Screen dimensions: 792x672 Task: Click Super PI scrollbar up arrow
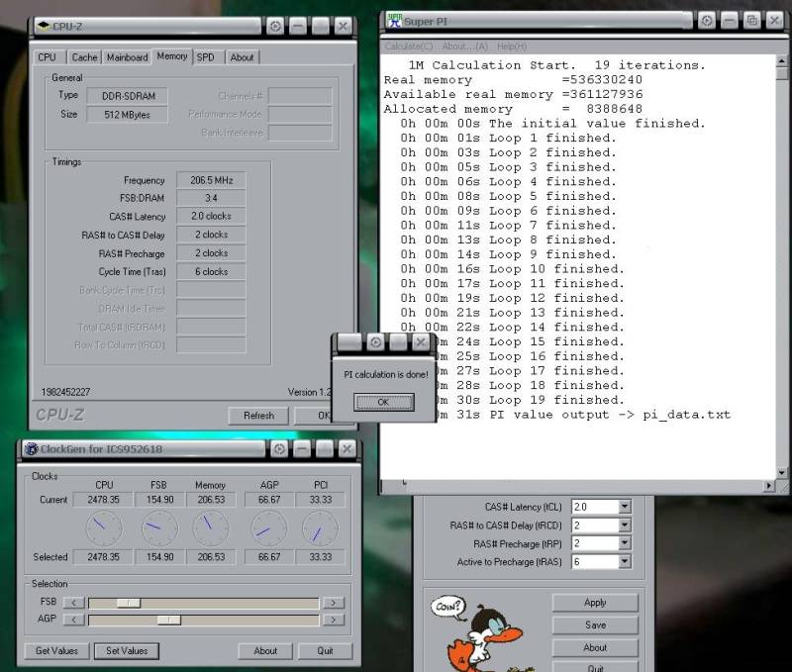782,61
